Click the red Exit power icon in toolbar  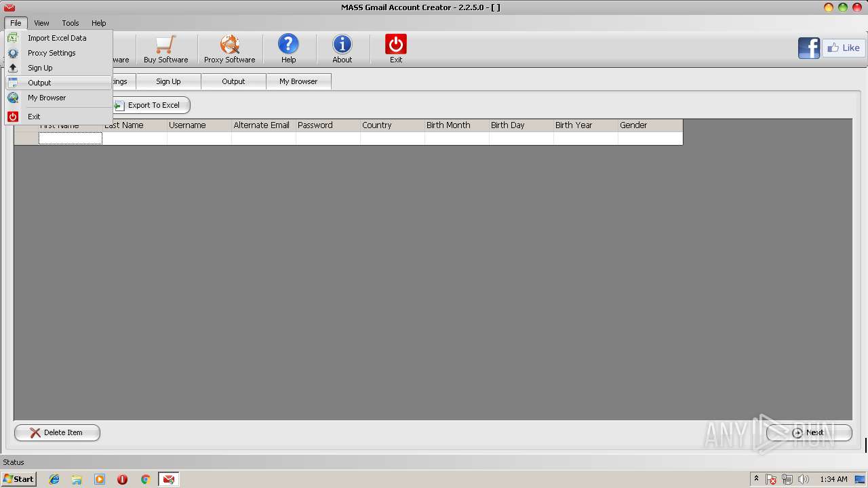point(396,44)
